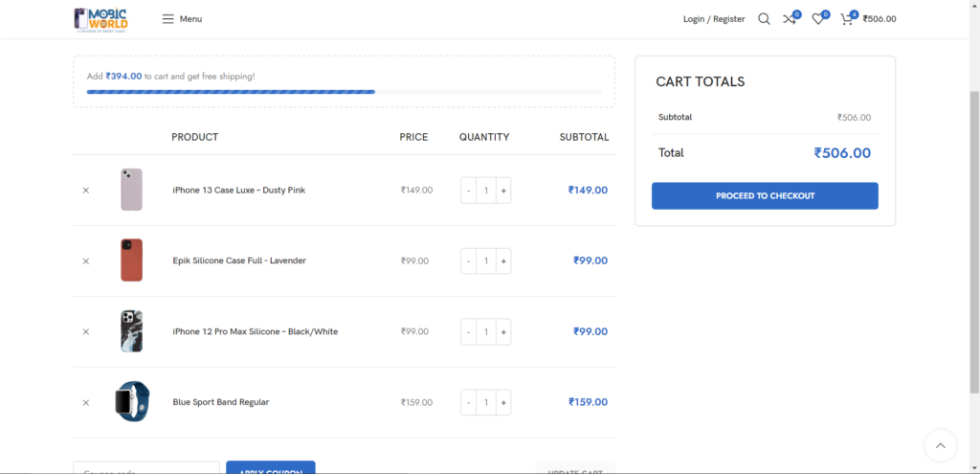Open the compare shuffle icon
Screen dimensions: 980x474
(790, 19)
